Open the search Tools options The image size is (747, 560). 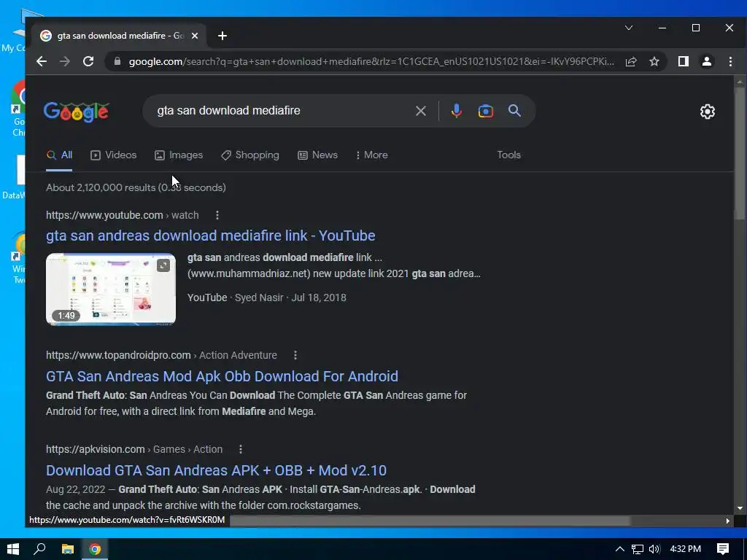(508, 155)
